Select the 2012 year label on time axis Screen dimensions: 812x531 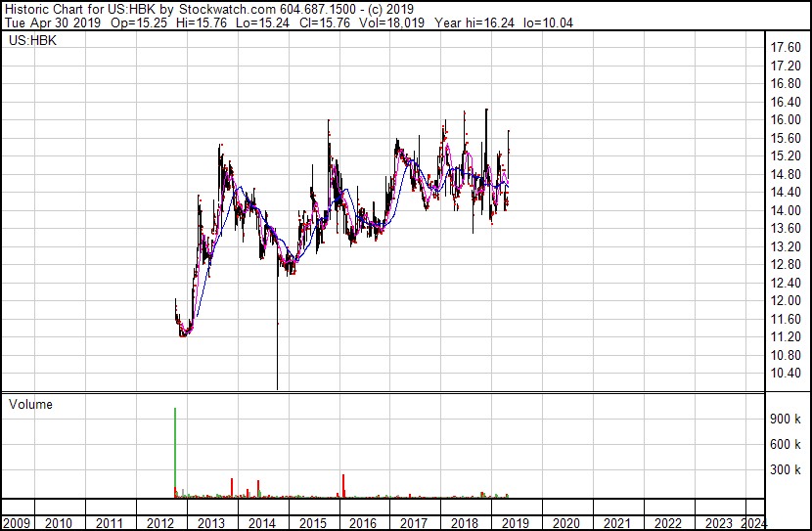[160, 523]
